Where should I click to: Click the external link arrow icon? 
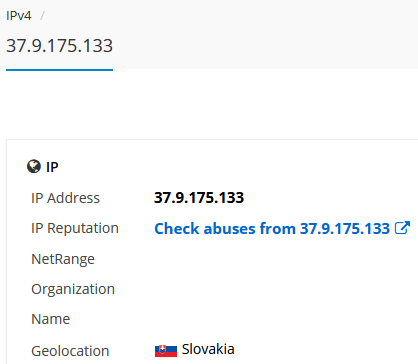click(x=402, y=228)
